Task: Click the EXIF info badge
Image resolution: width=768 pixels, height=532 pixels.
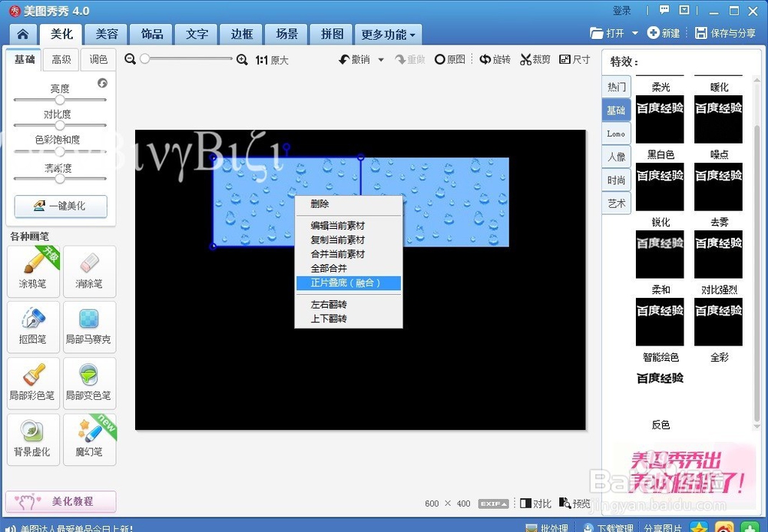Action: (x=493, y=504)
